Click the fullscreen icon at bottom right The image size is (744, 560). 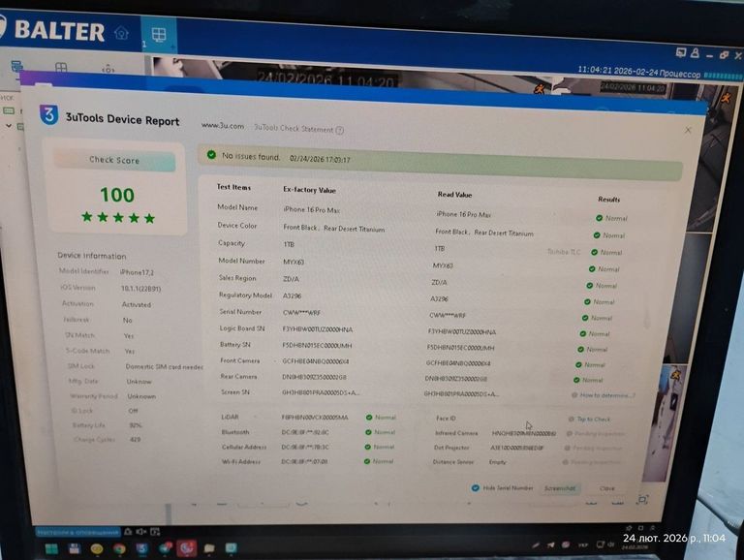pos(642,499)
